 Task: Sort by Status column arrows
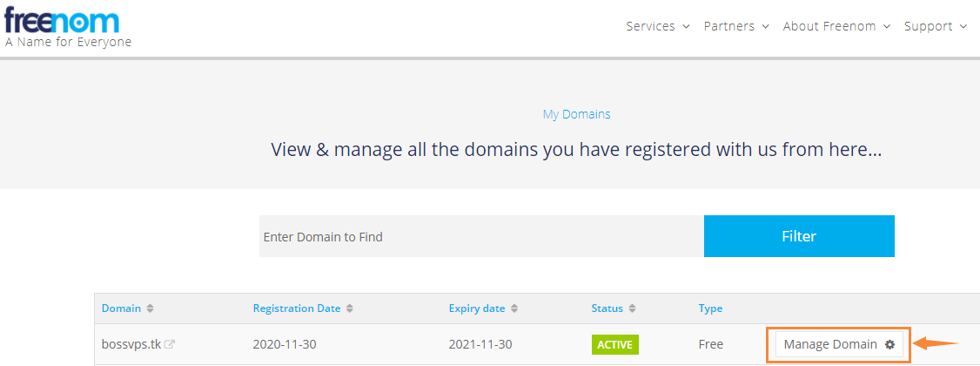point(633,308)
